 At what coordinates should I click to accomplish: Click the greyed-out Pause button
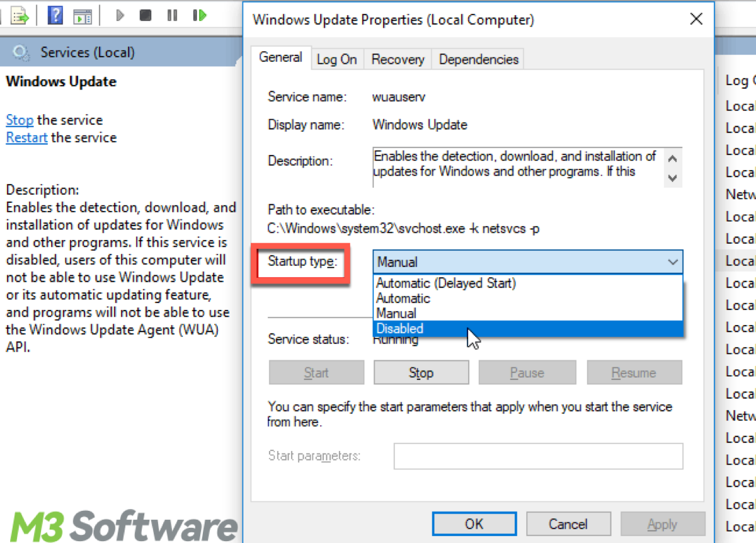pos(527,372)
